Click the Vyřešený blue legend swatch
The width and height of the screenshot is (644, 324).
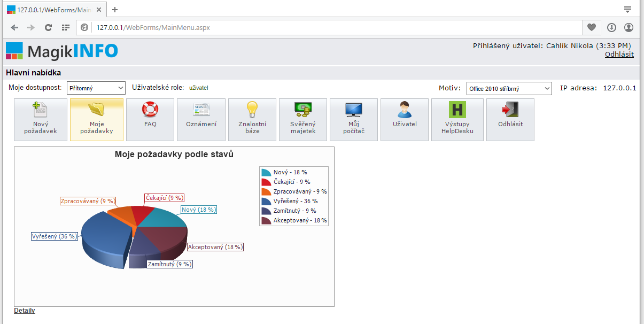pyautogui.click(x=266, y=201)
